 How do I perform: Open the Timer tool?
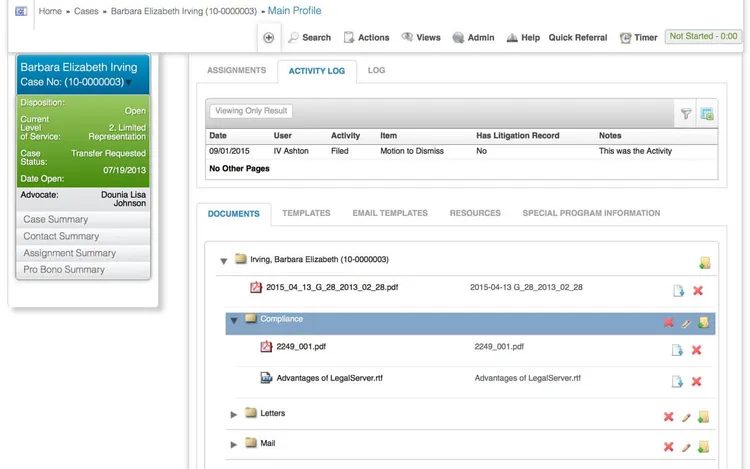(638, 37)
